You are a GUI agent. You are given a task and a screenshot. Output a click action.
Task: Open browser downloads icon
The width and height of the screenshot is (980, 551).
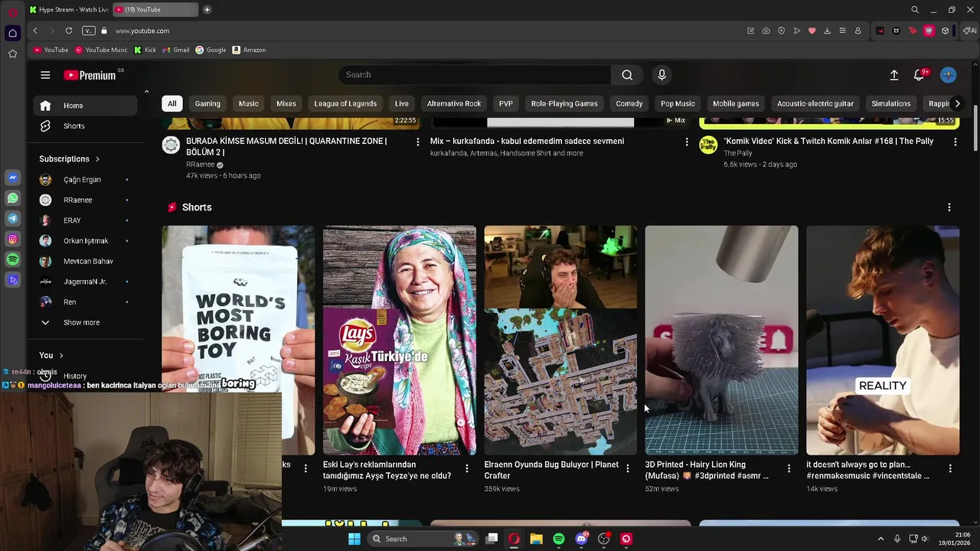827,31
